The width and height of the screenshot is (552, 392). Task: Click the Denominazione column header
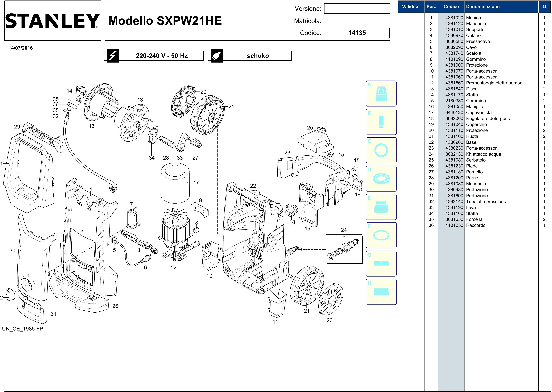tap(482, 7)
